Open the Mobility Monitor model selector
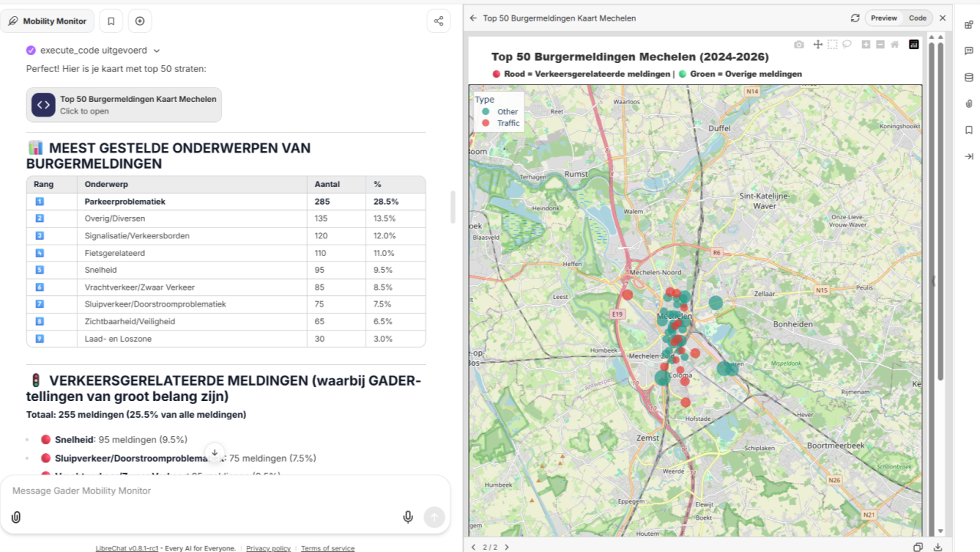Viewport: 980px width, 552px height. pyautogui.click(x=48, y=21)
